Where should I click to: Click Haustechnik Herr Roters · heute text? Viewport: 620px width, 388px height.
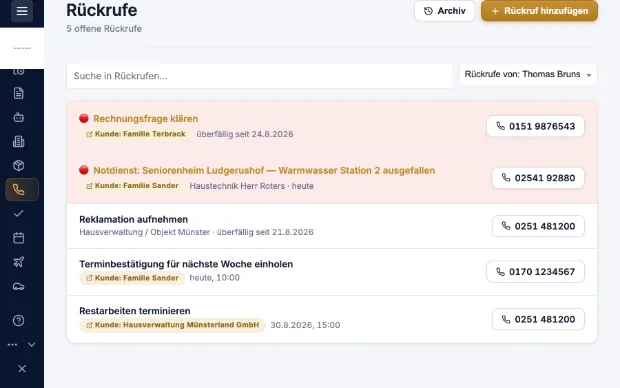click(251, 186)
